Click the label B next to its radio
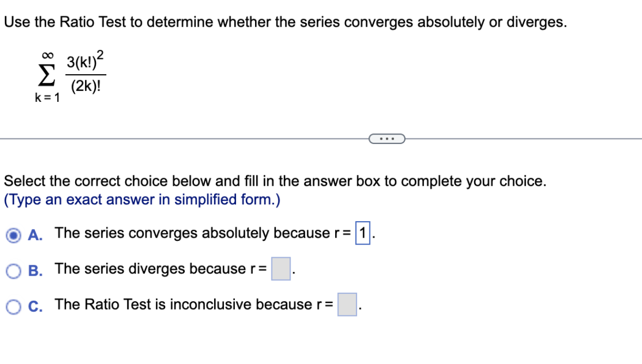Viewport: 642px width, 364px height. tap(34, 269)
